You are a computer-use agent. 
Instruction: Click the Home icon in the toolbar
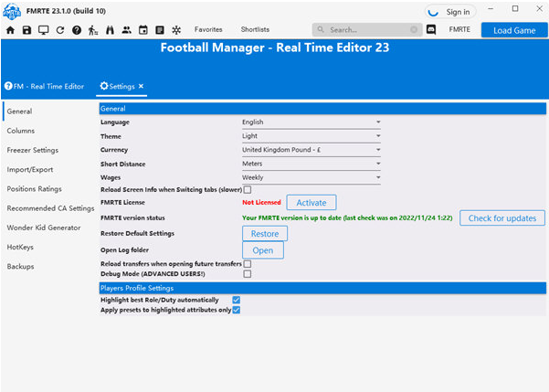pyautogui.click(x=11, y=30)
